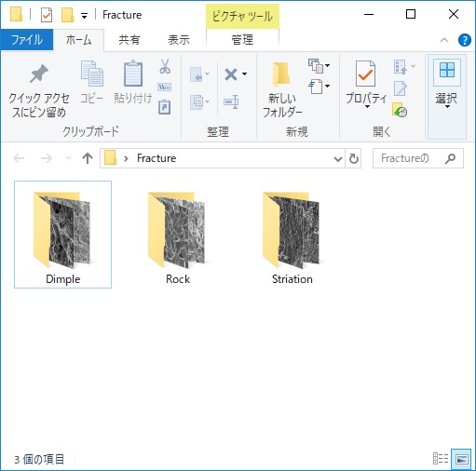Click the red X delete icon

pos(231,74)
